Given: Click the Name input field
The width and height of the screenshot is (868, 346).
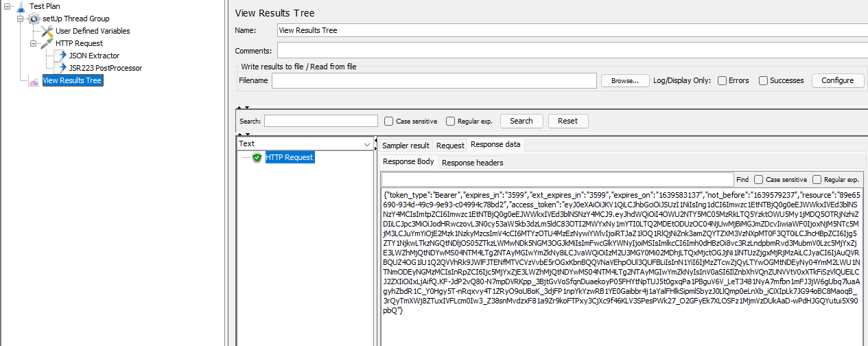Looking at the screenshot, I should coord(572,30).
